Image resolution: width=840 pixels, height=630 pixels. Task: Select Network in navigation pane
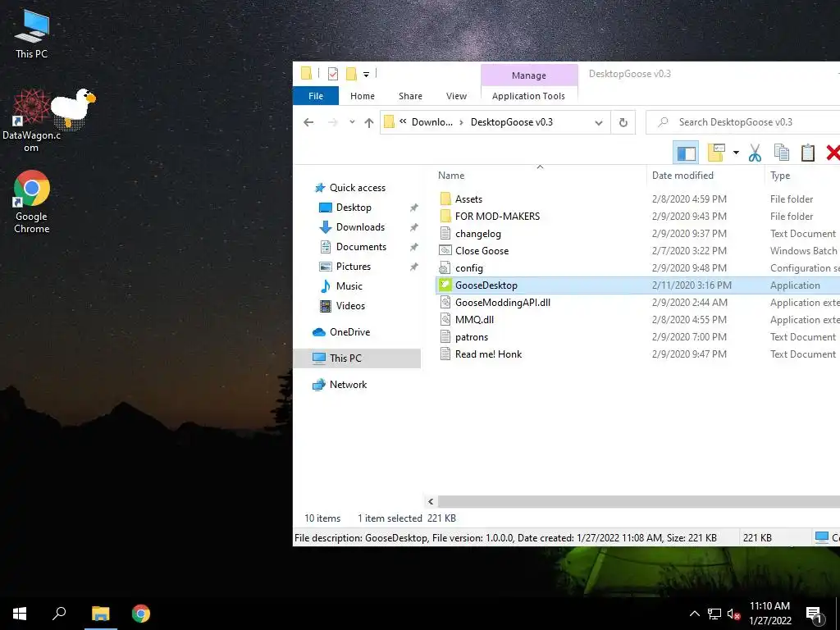(x=348, y=384)
